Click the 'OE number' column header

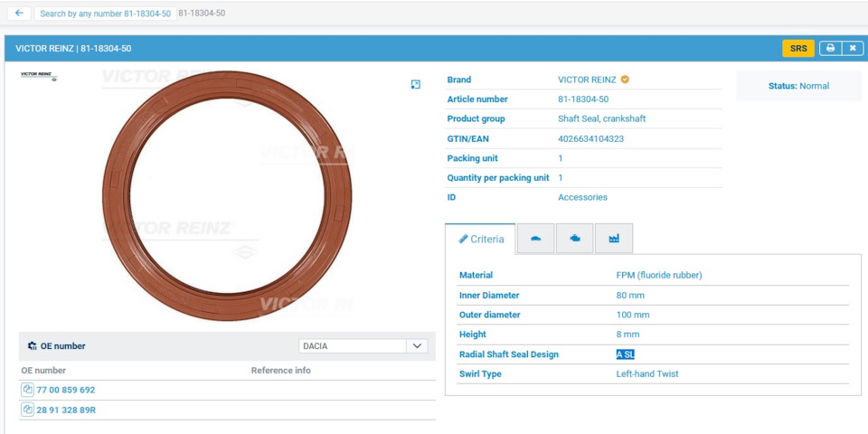tap(43, 371)
